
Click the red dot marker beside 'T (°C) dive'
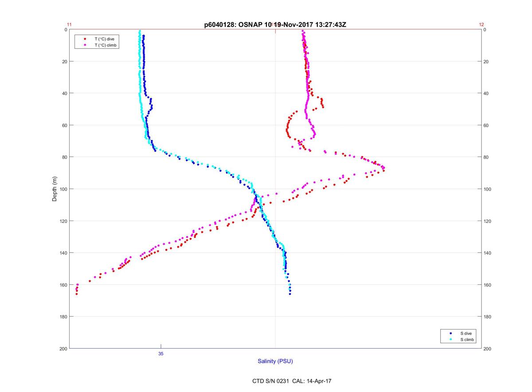85,39
